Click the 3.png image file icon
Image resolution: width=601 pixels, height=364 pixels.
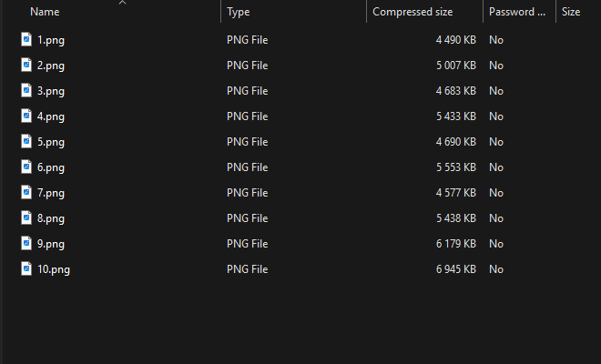(26, 90)
